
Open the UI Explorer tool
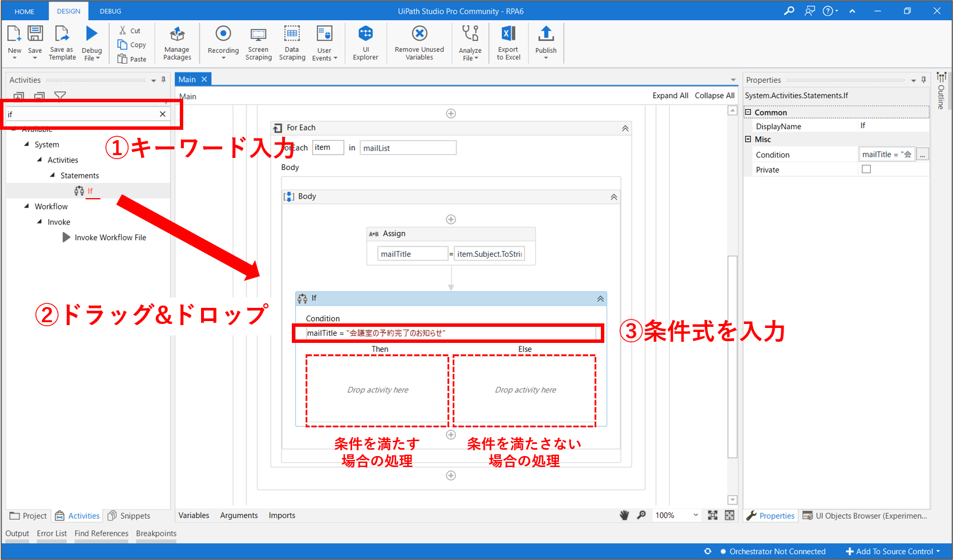click(365, 34)
